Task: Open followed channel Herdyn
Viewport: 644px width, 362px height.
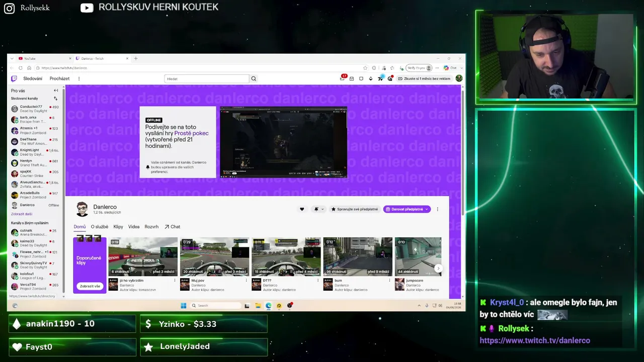Action: [35, 163]
